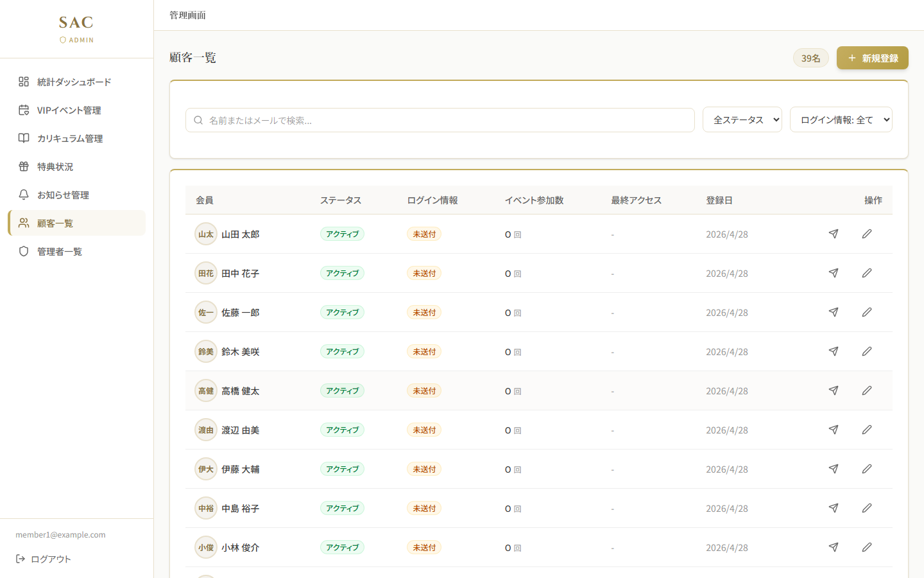Screen dimensions: 924x578
Task: Click the 中裕 avatar circle
Action: point(206,508)
